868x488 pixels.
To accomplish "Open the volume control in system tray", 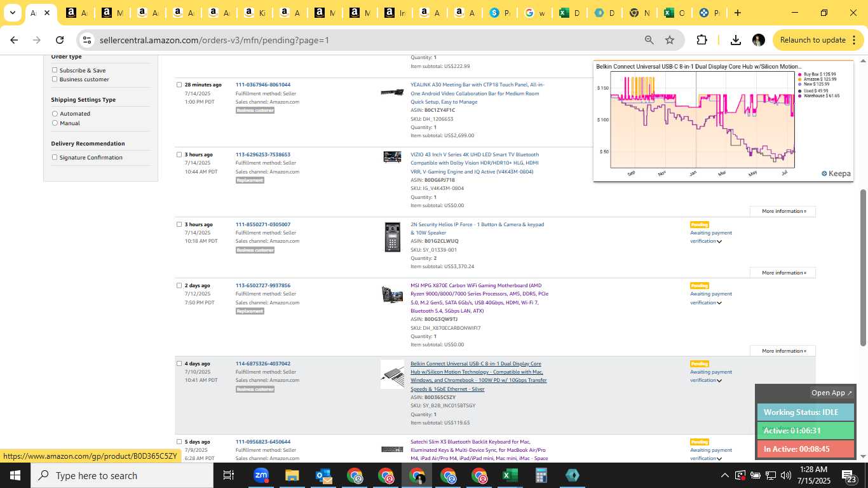I will [x=786, y=475].
